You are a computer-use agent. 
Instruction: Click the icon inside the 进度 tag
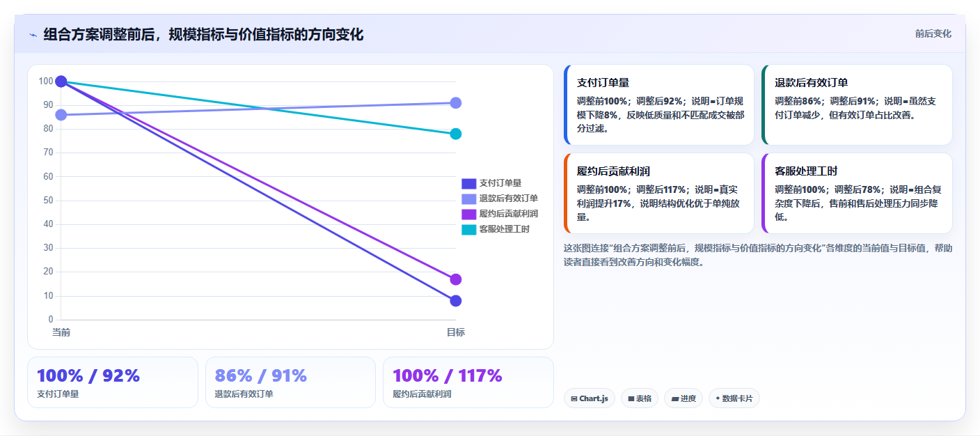674,399
